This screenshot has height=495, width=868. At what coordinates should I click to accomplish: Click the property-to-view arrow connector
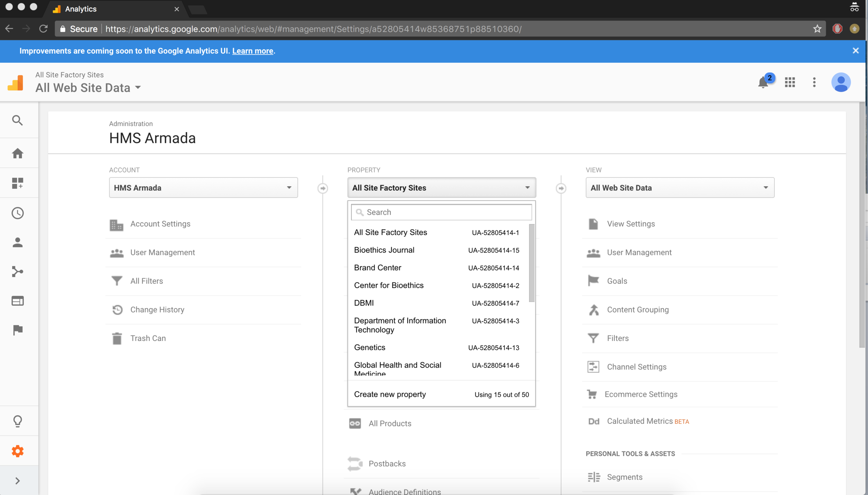tap(561, 188)
